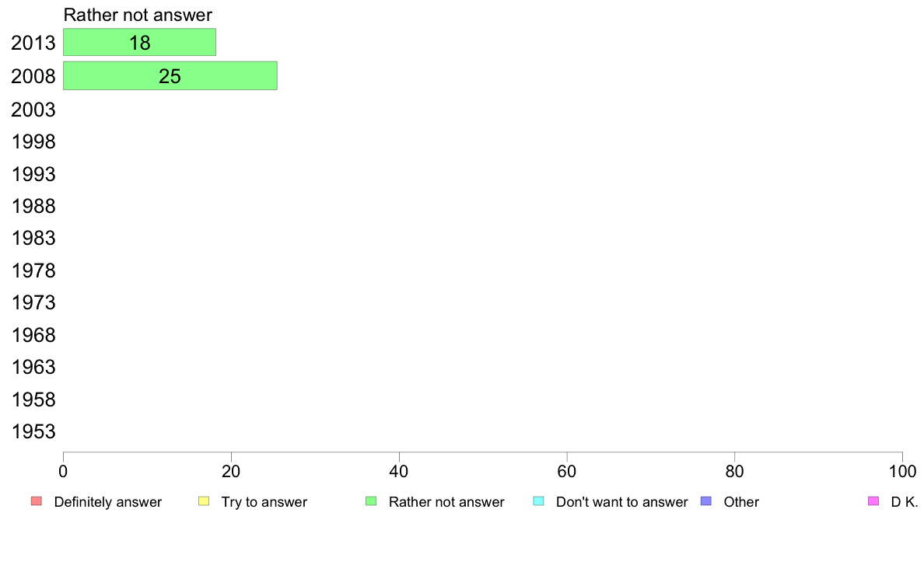Click the blue Other legend swatch
924x572 pixels.
[706, 501]
